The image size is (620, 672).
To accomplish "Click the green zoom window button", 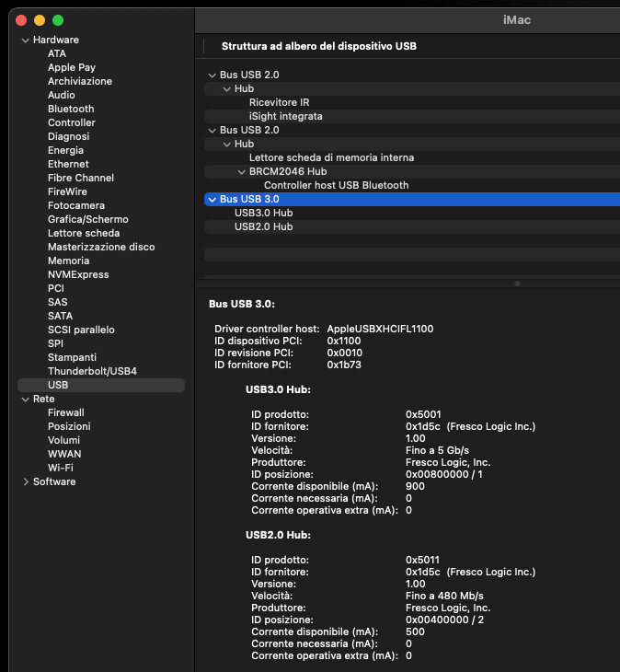I will pos(58,19).
